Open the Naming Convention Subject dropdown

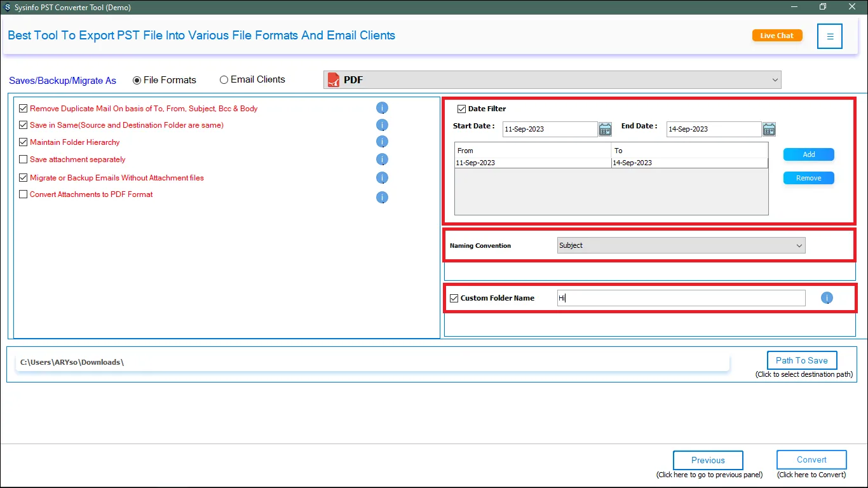point(681,245)
